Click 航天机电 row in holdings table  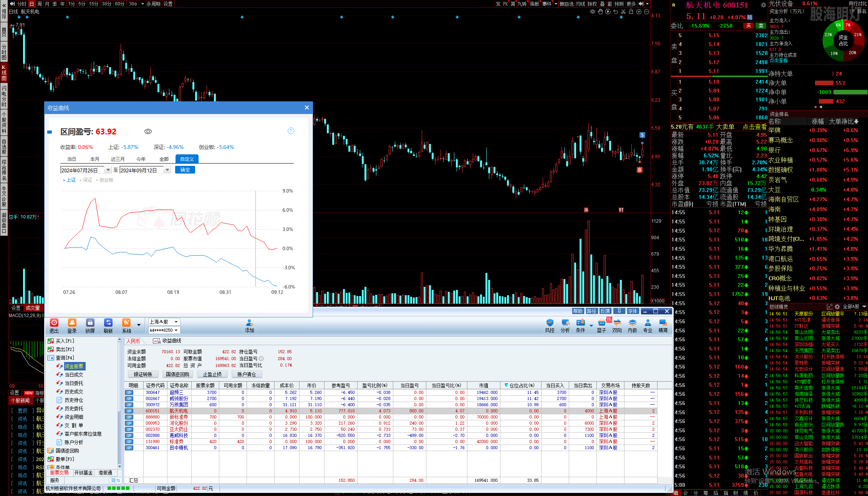click(391, 411)
